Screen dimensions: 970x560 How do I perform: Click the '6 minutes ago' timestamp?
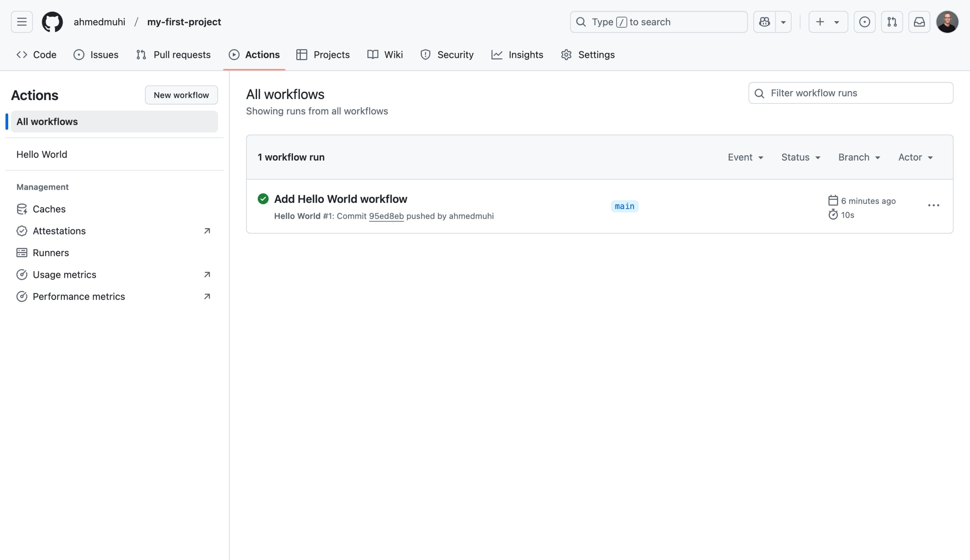868,201
